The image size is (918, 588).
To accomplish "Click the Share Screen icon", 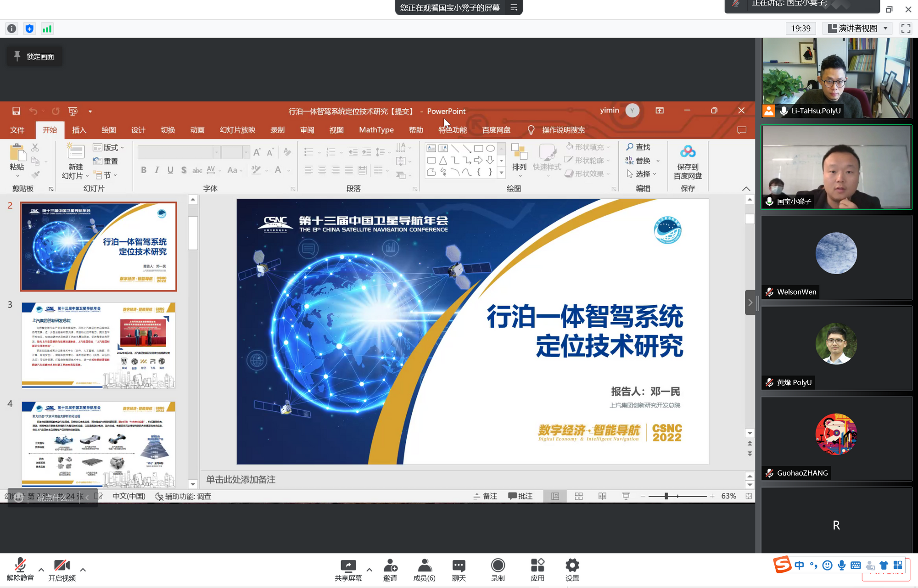I will pos(348,566).
